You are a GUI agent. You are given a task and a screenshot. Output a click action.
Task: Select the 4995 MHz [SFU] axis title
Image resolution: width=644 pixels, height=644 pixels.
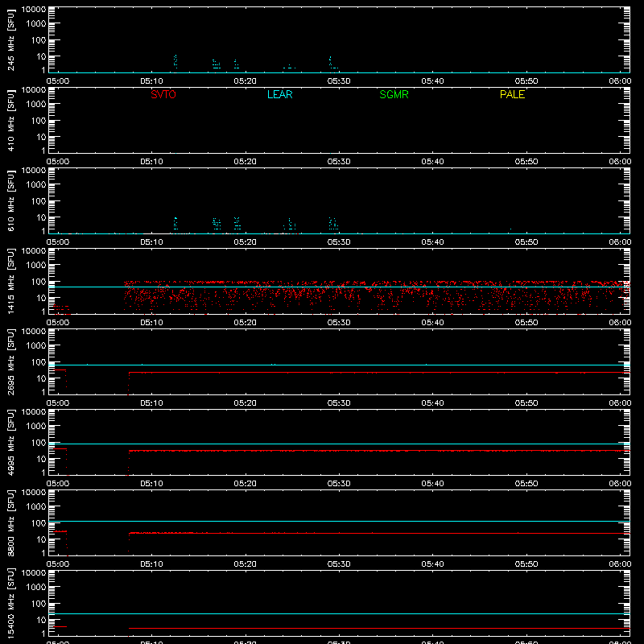pyautogui.click(x=10, y=443)
